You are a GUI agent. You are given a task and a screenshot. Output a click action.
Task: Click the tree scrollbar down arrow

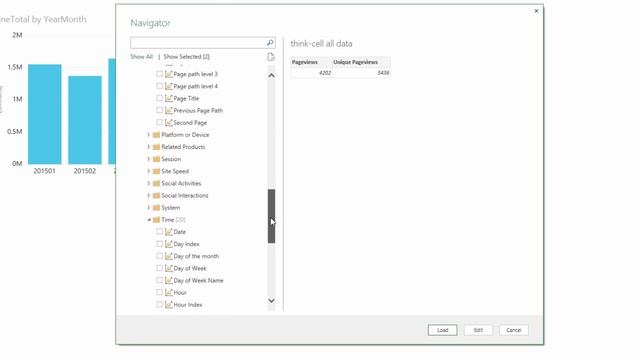[271, 301]
